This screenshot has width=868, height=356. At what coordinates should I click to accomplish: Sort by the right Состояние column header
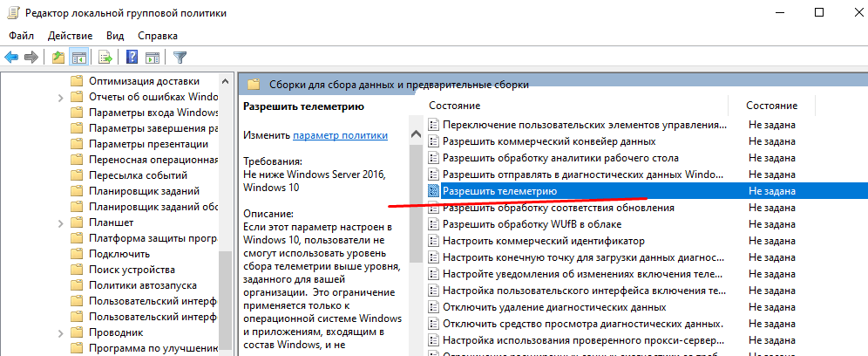coord(771,106)
